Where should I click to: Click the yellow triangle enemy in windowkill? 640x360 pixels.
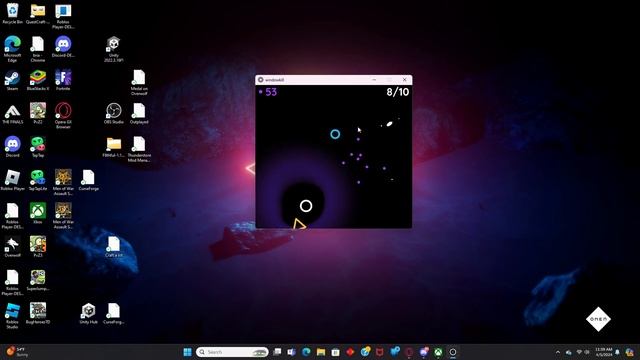coord(299,224)
